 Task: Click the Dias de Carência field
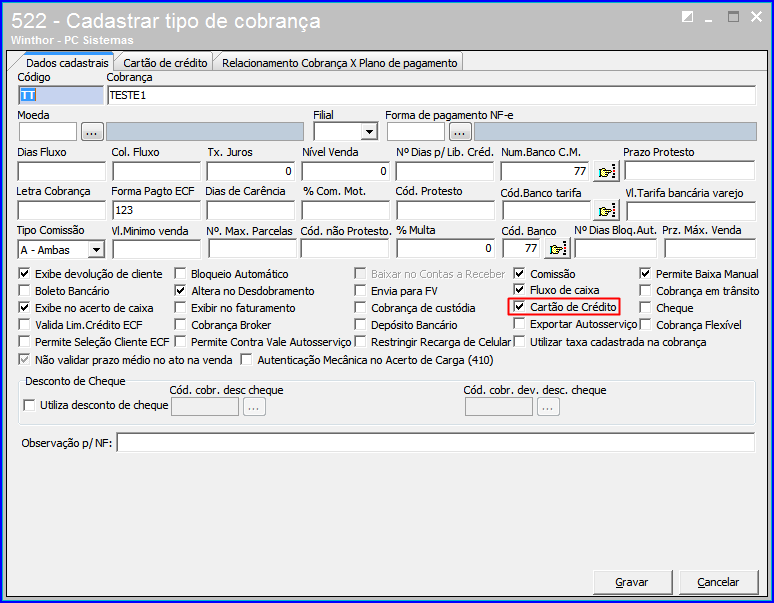250,210
